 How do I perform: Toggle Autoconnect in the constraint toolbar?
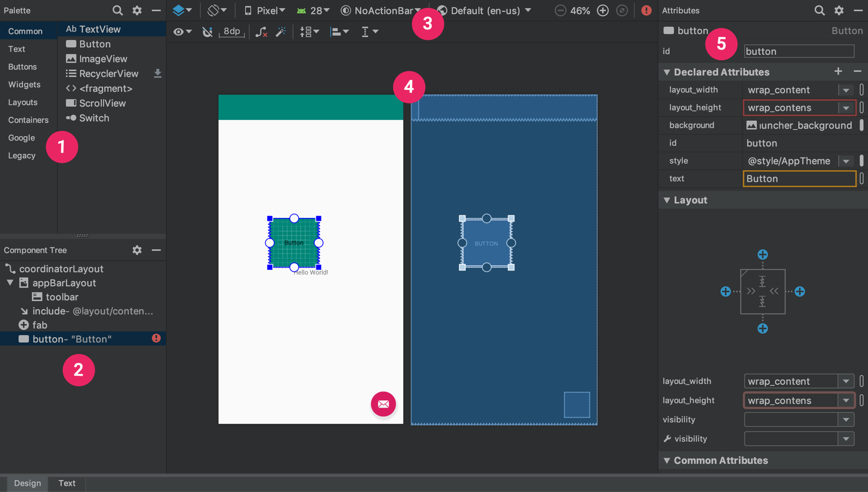(207, 31)
